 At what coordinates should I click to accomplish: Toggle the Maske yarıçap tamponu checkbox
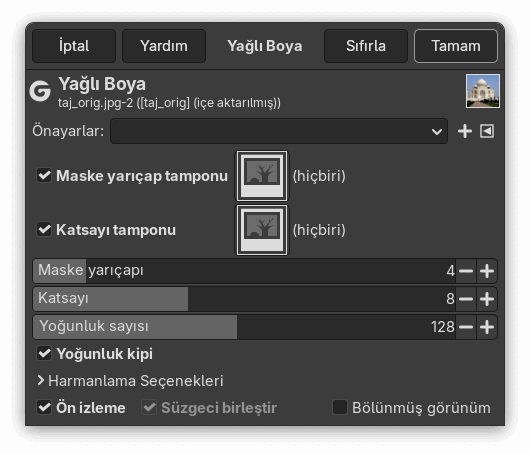click(x=44, y=175)
